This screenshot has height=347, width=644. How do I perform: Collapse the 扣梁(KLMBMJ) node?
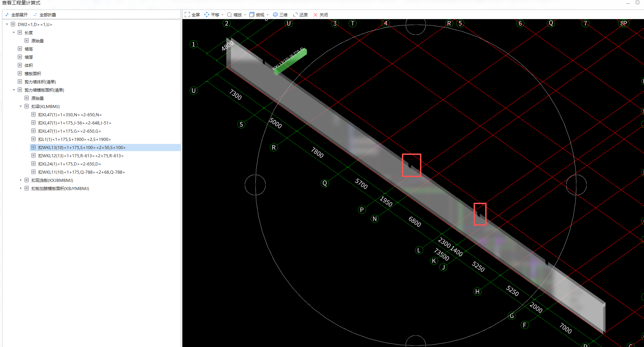pos(20,106)
